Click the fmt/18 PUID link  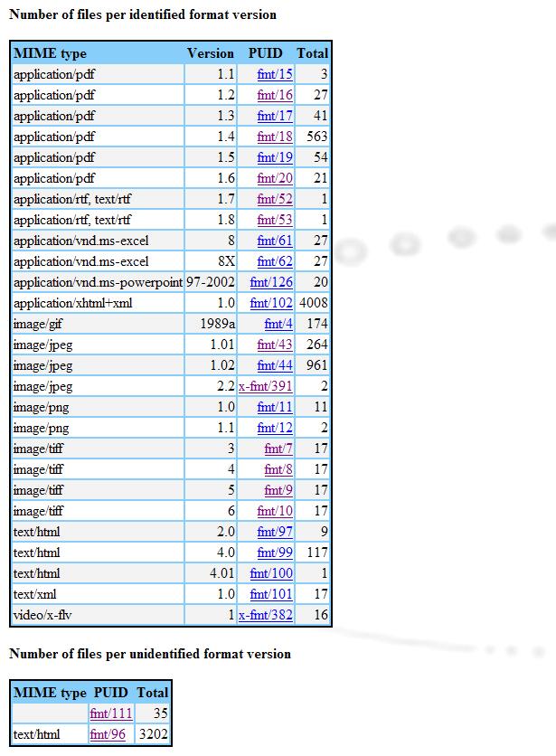pyautogui.click(x=275, y=137)
